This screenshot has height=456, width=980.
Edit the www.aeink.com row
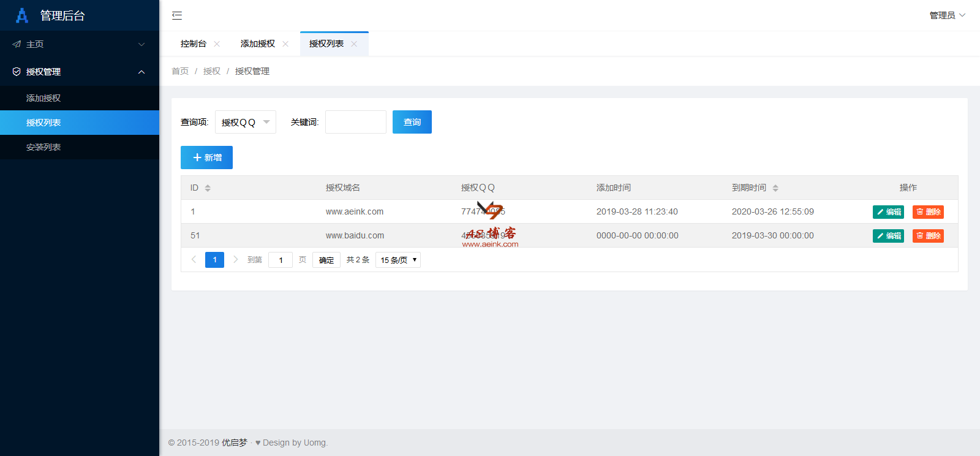pos(888,212)
